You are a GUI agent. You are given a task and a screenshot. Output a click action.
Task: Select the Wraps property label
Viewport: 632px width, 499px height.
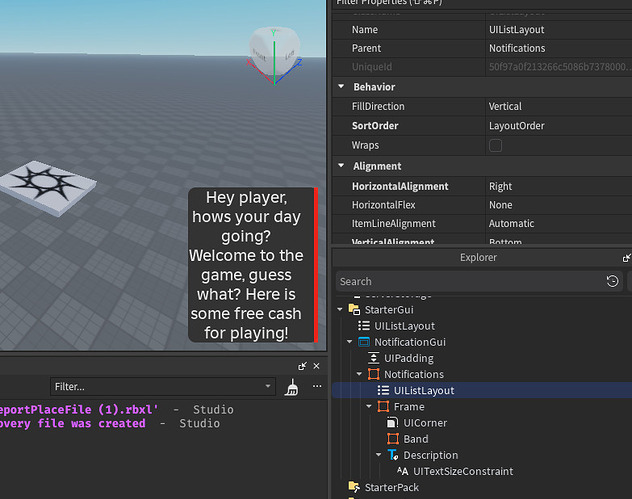[365, 145]
